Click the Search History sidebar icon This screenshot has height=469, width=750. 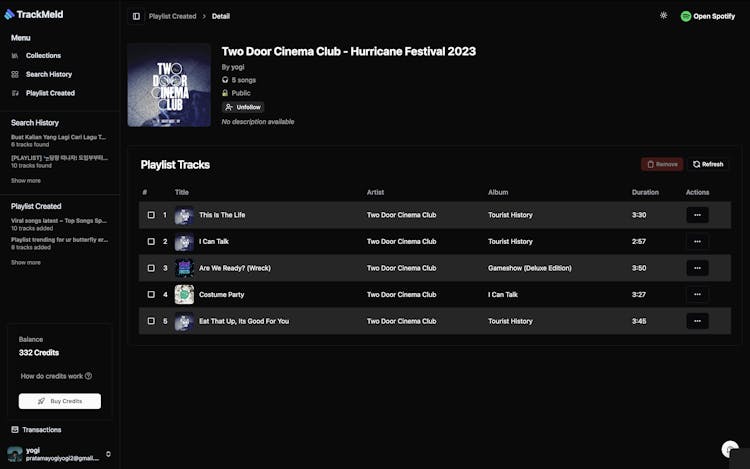15,74
